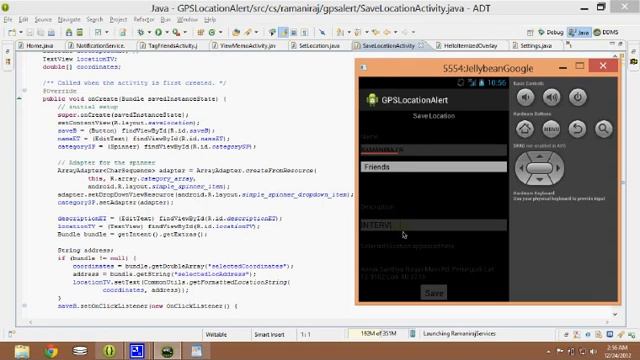Open the Android Virtual Device Manager icon
The image size is (640, 360).
pos(80,32)
